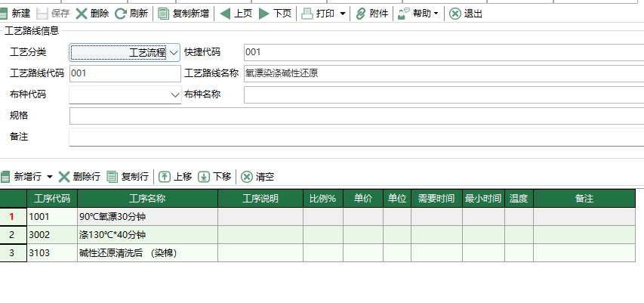Screen dimensions: 644x303
Task: Click the 上移 move up icon
Action: 165,177
